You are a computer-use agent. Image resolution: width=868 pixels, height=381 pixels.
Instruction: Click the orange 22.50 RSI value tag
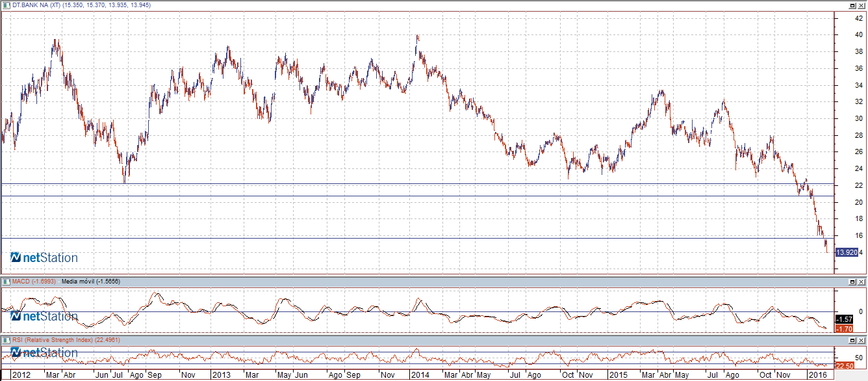point(844,365)
